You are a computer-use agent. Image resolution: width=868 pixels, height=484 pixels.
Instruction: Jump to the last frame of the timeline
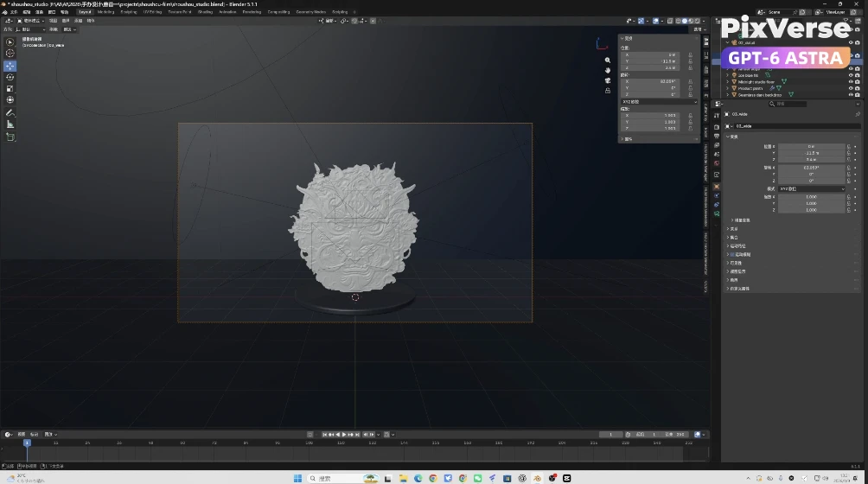coord(358,434)
